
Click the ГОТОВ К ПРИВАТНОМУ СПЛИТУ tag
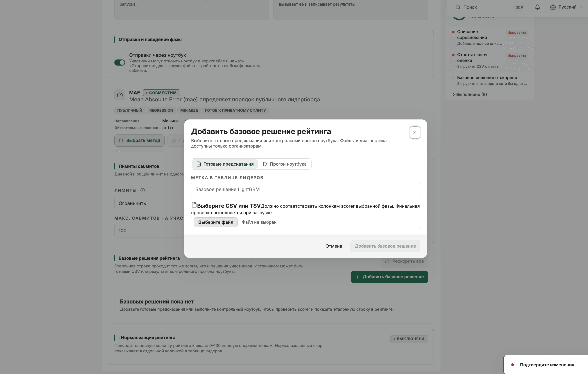235,110
